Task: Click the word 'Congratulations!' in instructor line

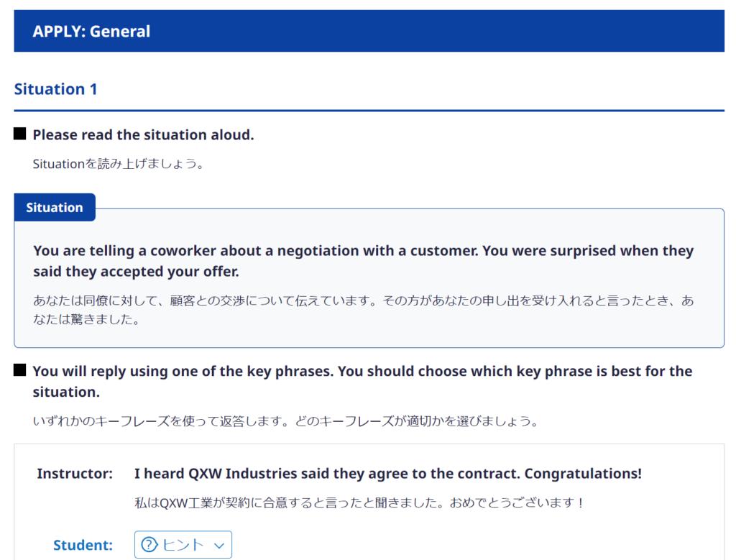Action: [583, 474]
